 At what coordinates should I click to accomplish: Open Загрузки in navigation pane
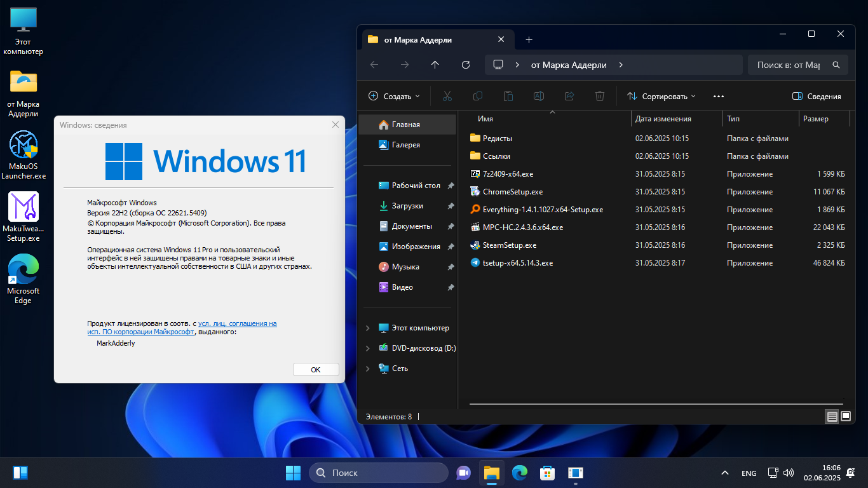[407, 206]
